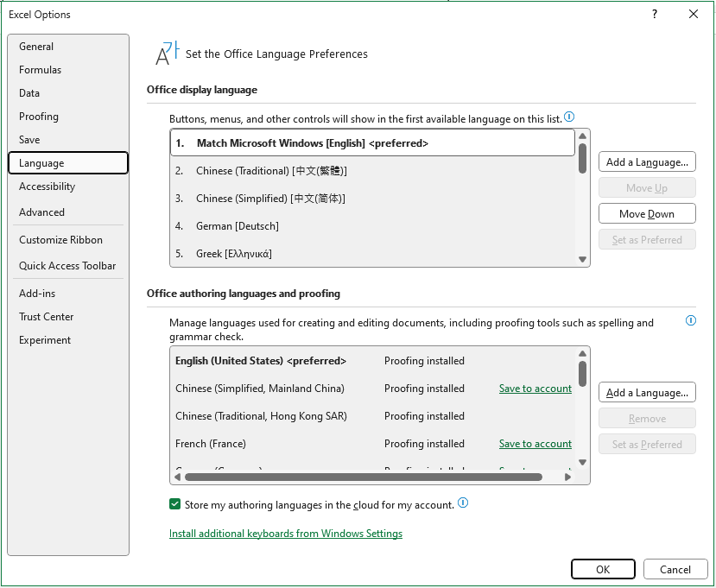Click Add a Language for authoring languages
This screenshot has height=588, width=716.
tap(647, 393)
